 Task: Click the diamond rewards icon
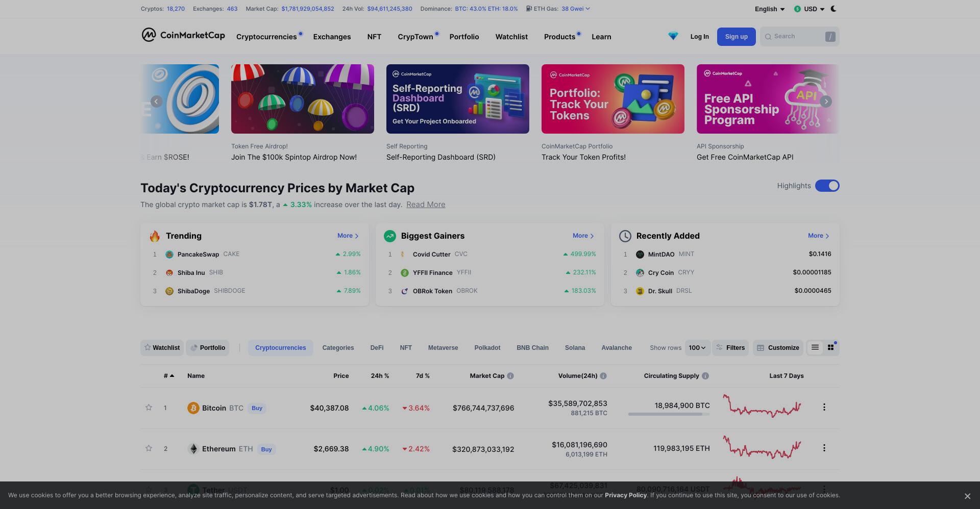[x=673, y=36]
